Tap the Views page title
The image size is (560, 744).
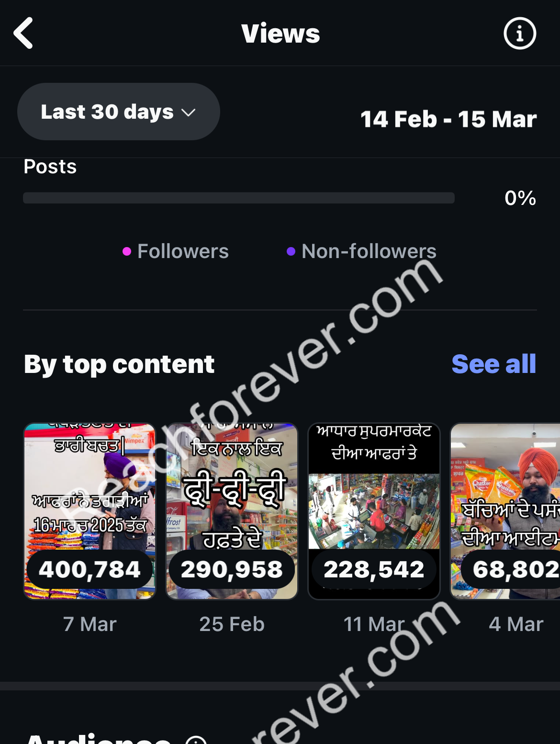(280, 34)
